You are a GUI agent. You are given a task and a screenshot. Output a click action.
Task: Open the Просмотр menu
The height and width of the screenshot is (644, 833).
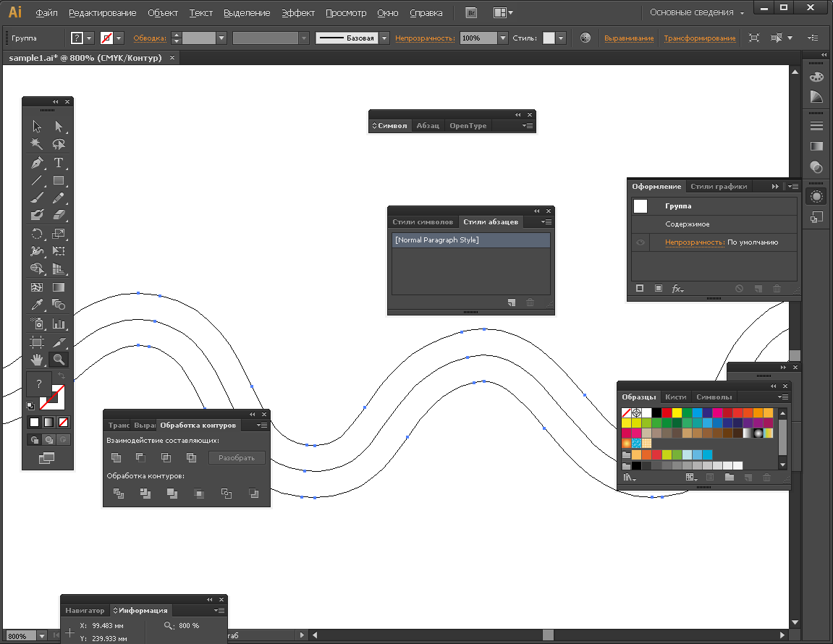(346, 13)
